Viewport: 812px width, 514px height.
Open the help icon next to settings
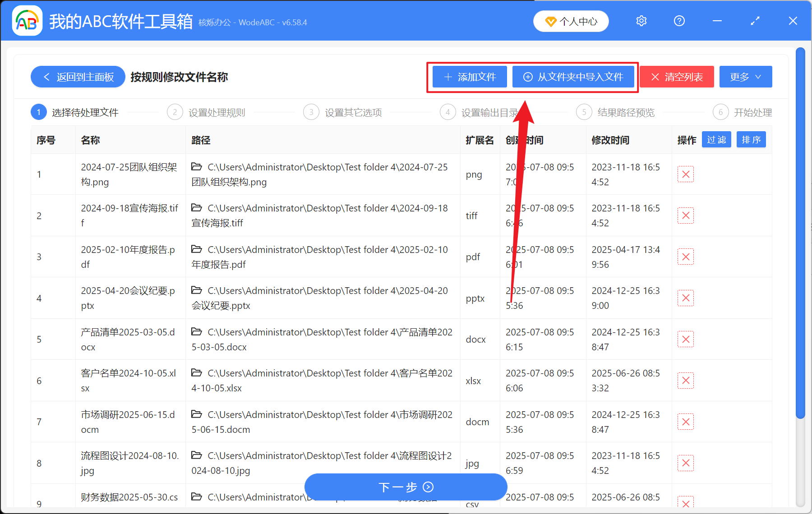tap(679, 21)
